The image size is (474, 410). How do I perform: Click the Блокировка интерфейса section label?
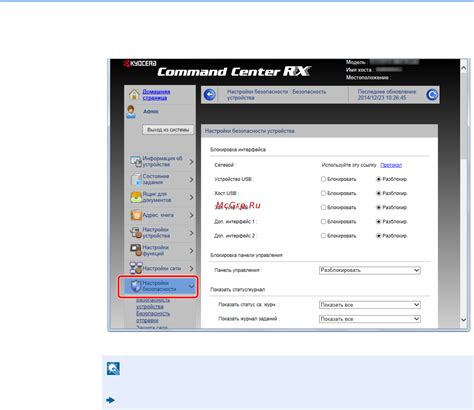(x=238, y=150)
